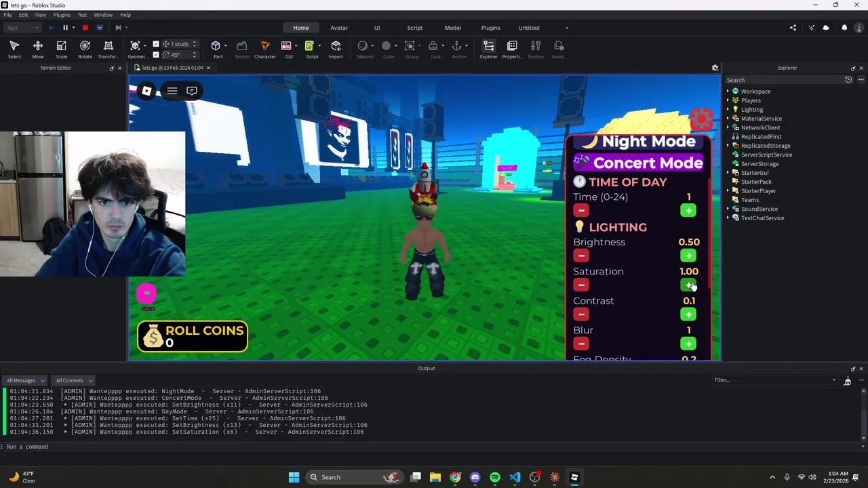This screenshot has width=868, height=488.
Task: Expand the StarterGui node
Action: 728,173
